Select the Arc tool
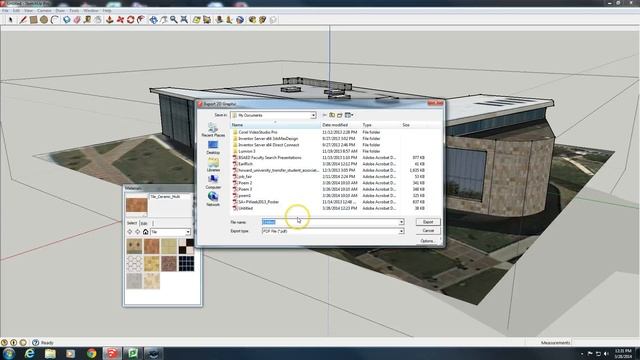Image resolution: width=640 pixels, height=360 pixels. pos(55,20)
